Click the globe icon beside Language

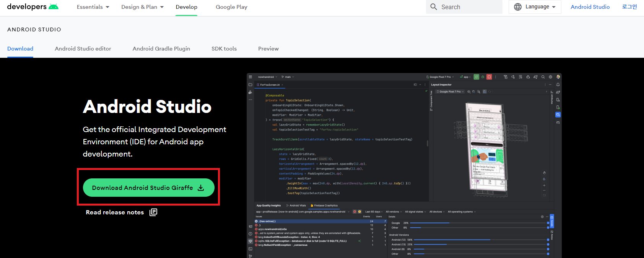(518, 7)
